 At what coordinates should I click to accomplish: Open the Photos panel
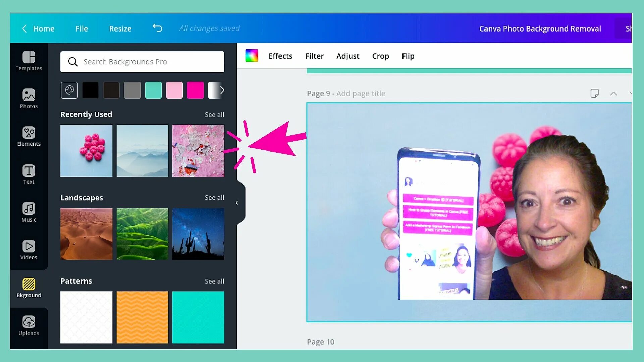click(x=29, y=99)
